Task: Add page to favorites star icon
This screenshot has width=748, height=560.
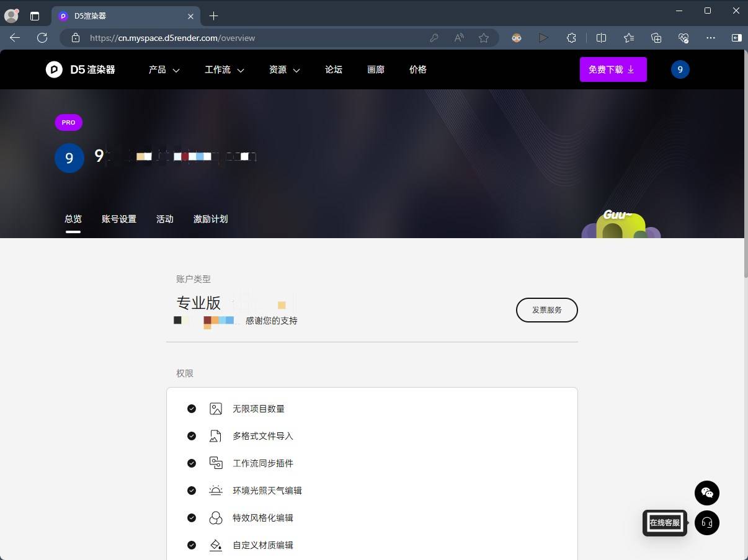Action: click(x=484, y=38)
